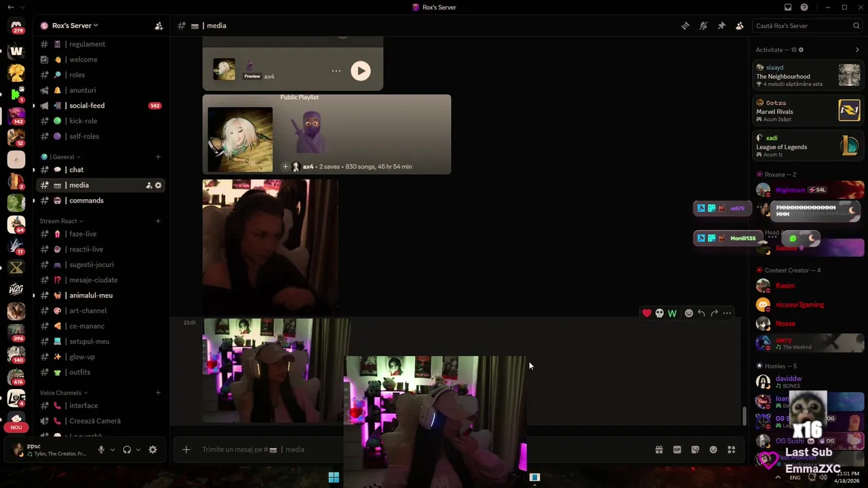Viewport: 868px width, 488px height.
Task: Open headphones output options arrow
Action: pyautogui.click(x=138, y=449)
